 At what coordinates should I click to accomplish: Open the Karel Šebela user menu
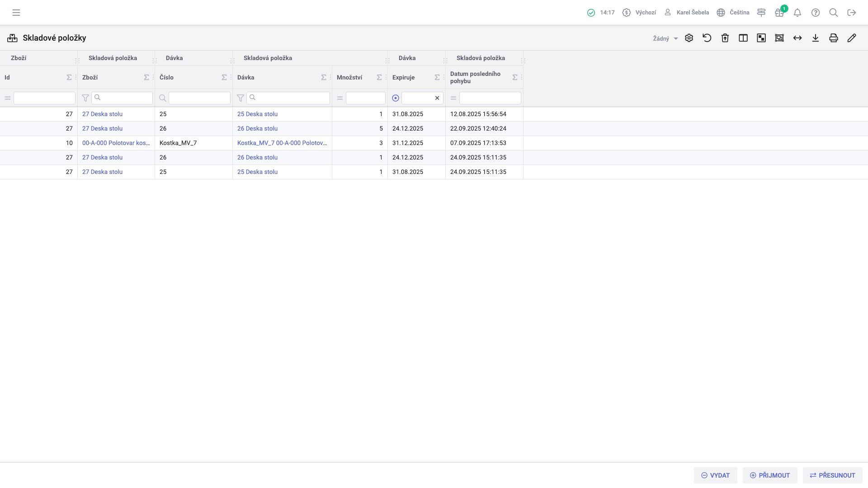[686, 13]
